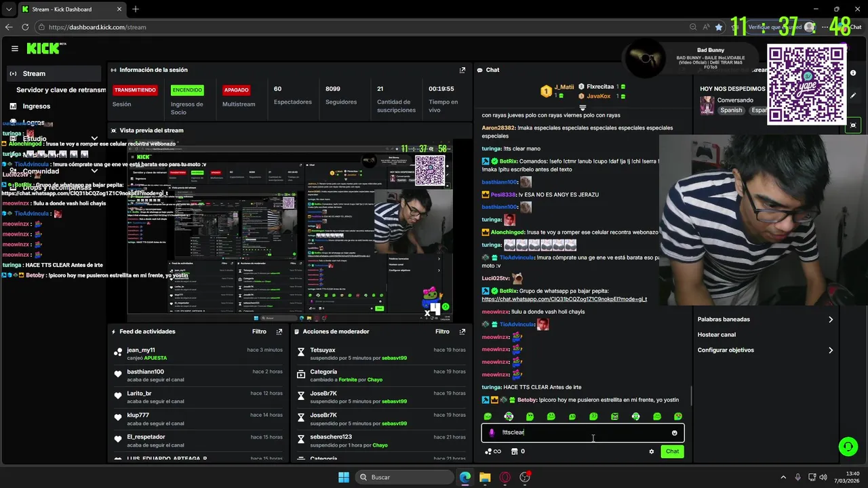Insert the last green emote on right
The image size is (868, 488).
point(678,416)
